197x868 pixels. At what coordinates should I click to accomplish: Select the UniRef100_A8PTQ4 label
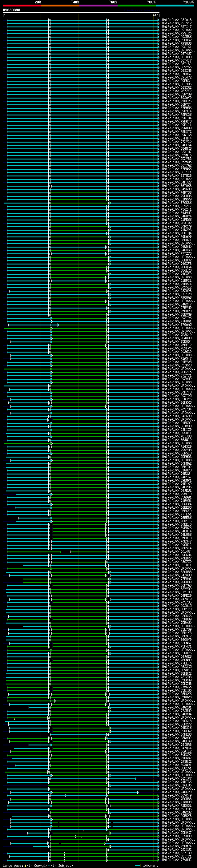(x=177, y=233)
